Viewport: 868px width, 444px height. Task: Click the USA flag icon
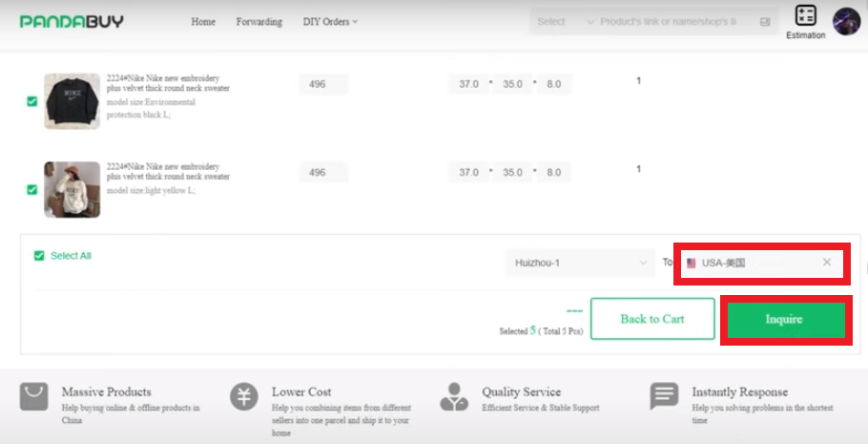tap(691, 264)
